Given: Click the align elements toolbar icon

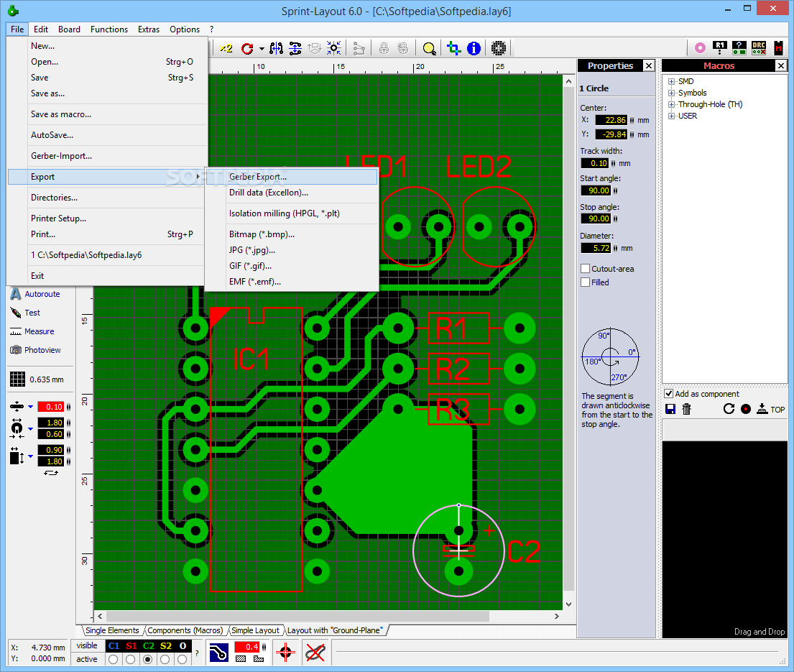Looking at the screenshot, I should (295, 49).
